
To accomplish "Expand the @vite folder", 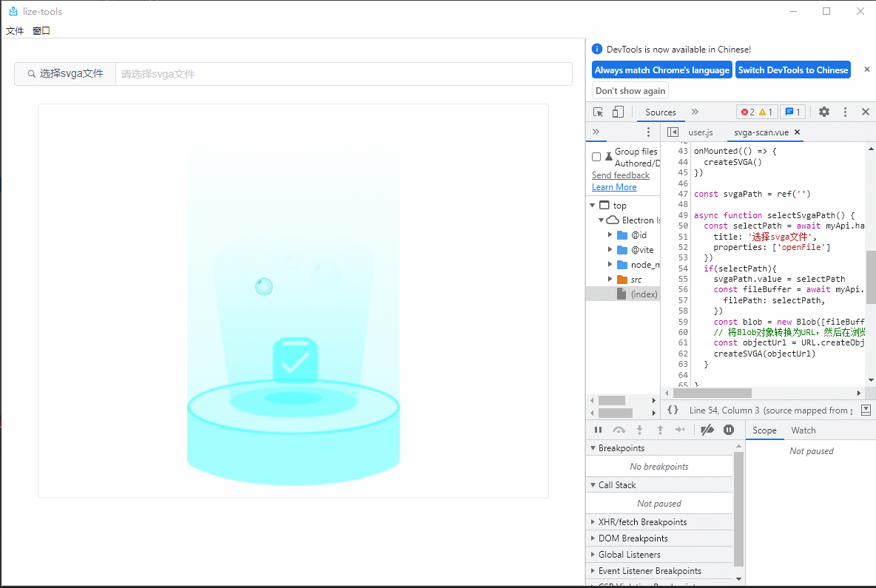I will 610,249.
